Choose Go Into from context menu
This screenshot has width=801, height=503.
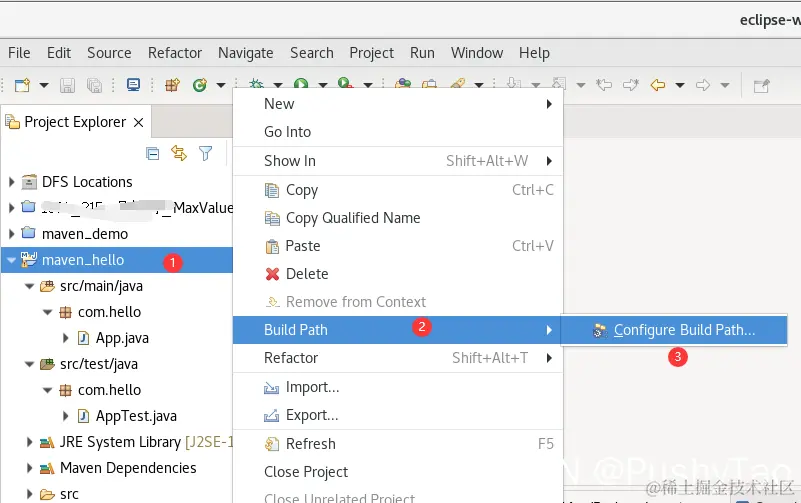click(x=398, y=132)
